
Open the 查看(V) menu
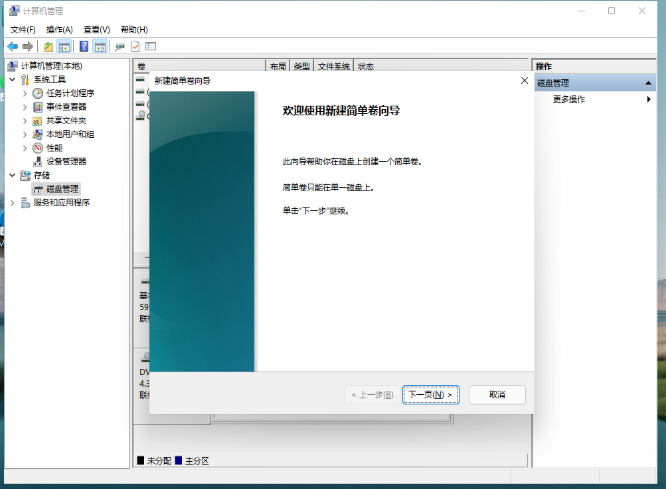(96, 30)
